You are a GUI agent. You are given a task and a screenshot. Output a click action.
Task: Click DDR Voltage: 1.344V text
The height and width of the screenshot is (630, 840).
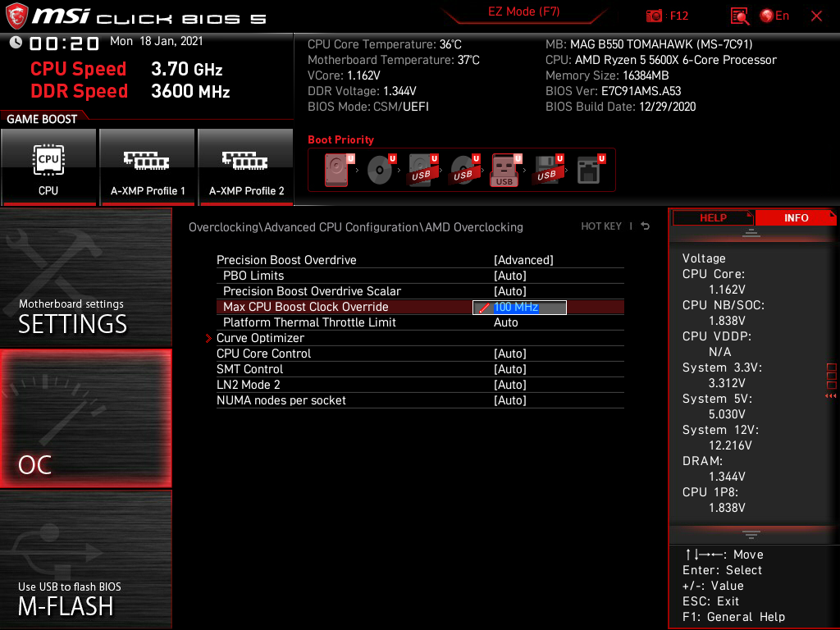click(x=362, y=91)
